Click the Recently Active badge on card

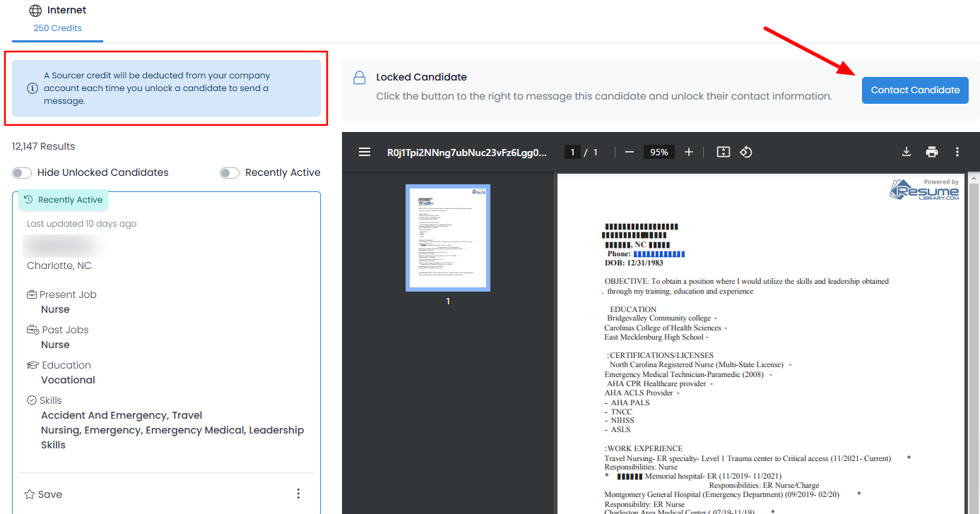[64, 200]
